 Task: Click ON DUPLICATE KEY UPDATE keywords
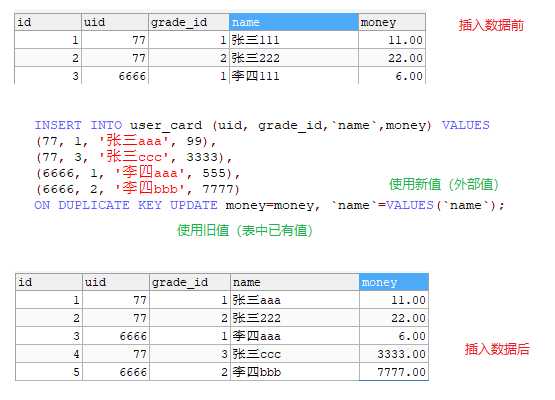click(126, 205)
